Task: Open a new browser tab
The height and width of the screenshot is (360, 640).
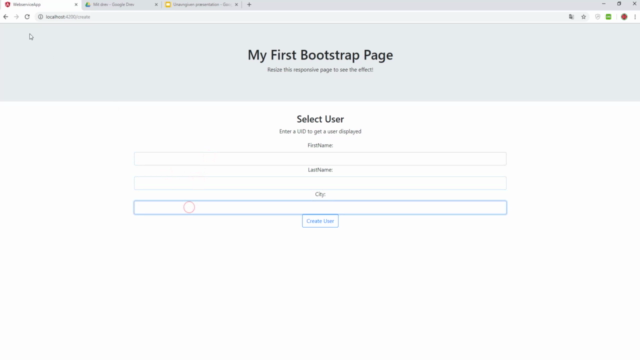Action: [249, 4]
